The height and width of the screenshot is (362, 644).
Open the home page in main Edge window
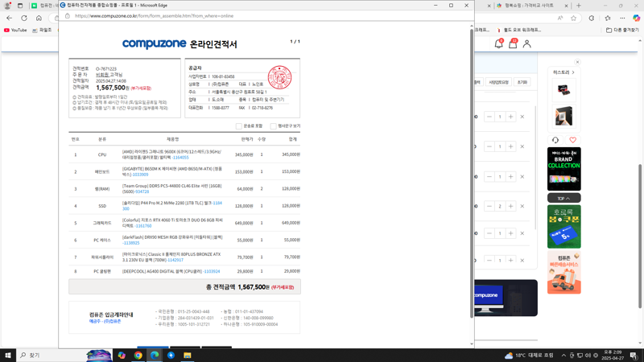coord(39,18)
